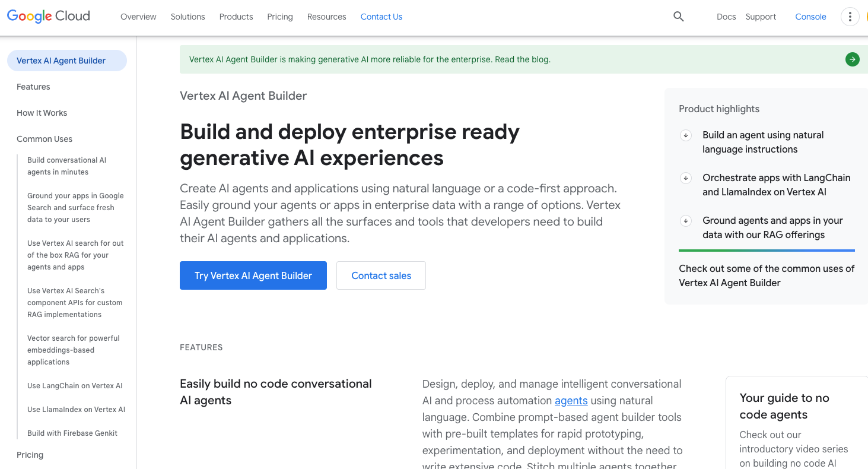Viewport: 868px width, 469px height.
Task: Click the green arrow in the banner
Action: [x=852, y=59]
